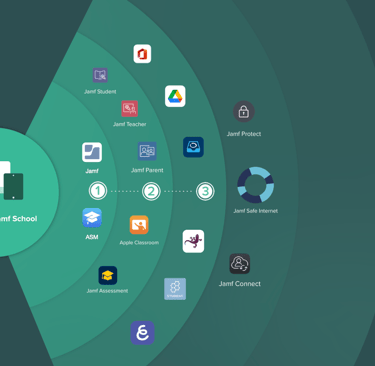Click the Jamf Protect padlock icon
Screen dimensions: 375x366
(x=244, y=111)
